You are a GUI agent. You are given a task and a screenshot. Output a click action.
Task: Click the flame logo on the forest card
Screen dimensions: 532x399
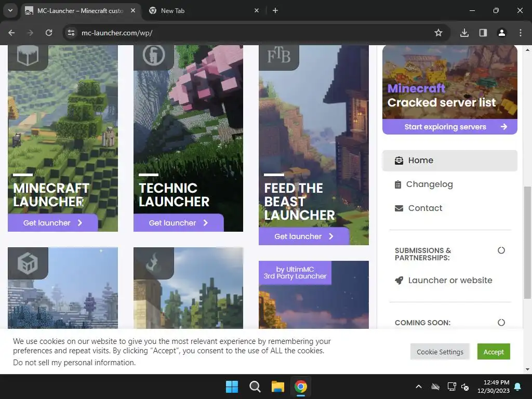[153, 263]
